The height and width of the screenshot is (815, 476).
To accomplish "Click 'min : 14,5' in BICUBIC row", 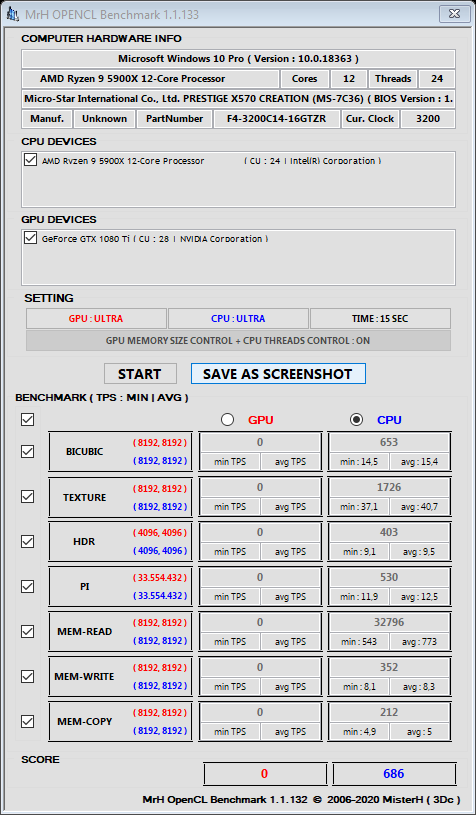I will (359, 462).
